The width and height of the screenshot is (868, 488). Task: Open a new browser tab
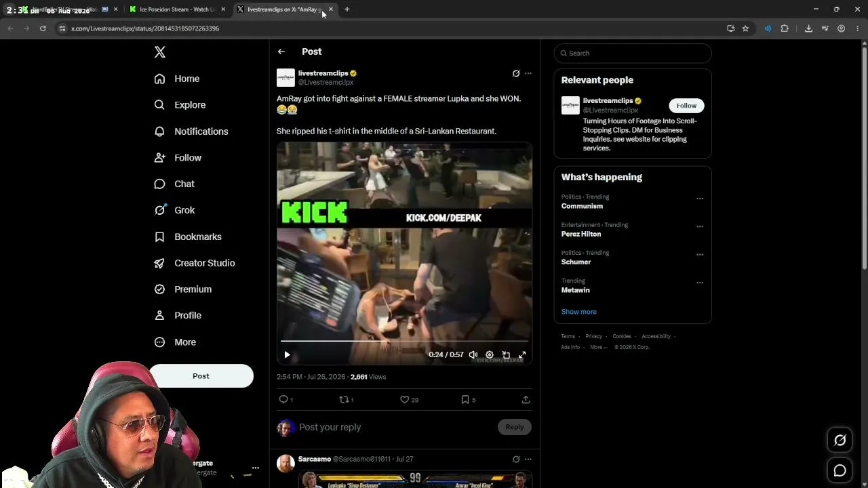click(347, 9)
